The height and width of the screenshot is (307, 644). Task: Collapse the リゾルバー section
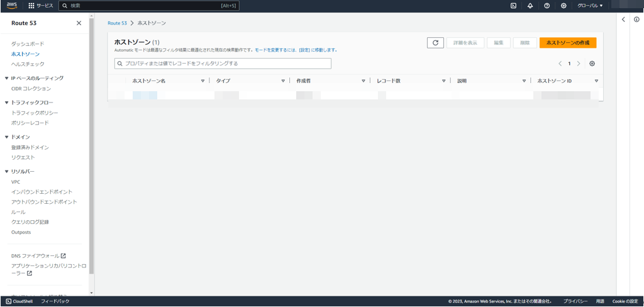tap(6, 171)
